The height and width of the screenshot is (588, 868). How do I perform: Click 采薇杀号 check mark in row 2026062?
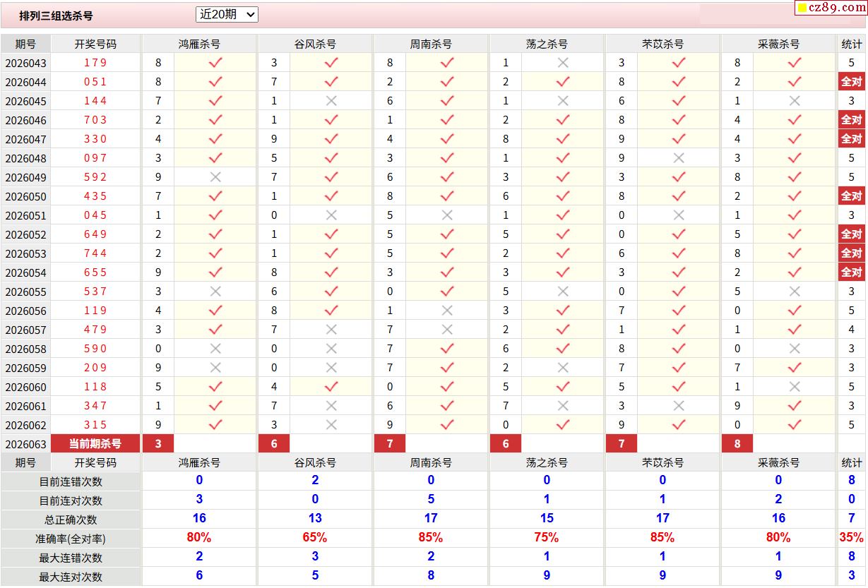coord(795,425)
